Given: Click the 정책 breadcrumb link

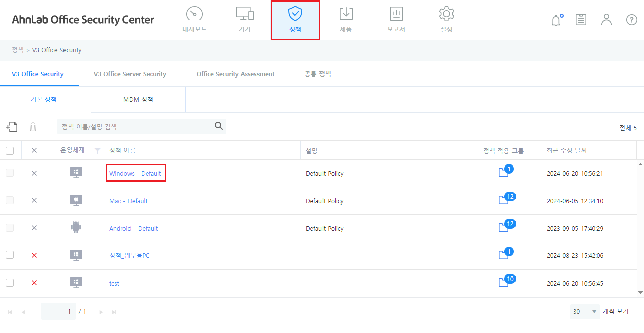Looking at the screenshot, I should point(18,50).
